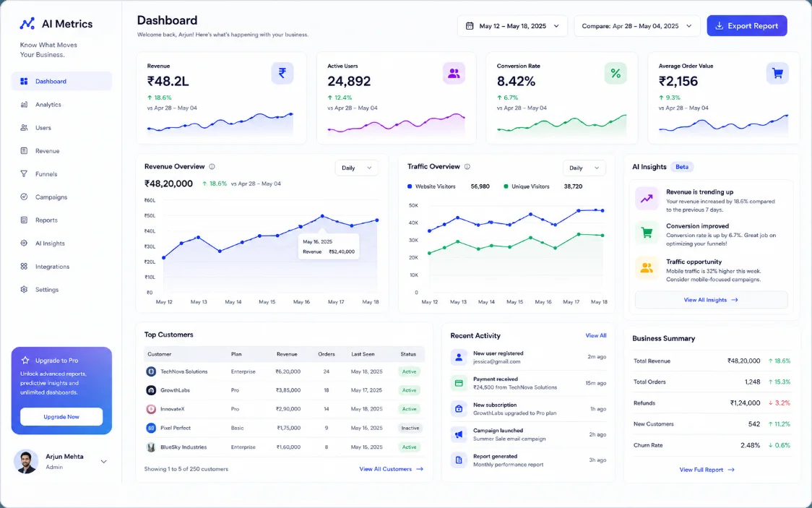Click the TechNova Solutions customer logo

(151, 371)
